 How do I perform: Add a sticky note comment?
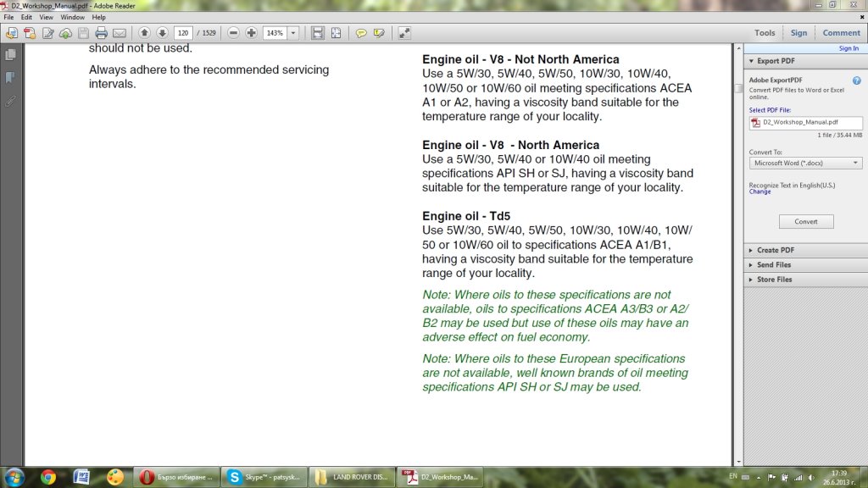tap(361, 33)
